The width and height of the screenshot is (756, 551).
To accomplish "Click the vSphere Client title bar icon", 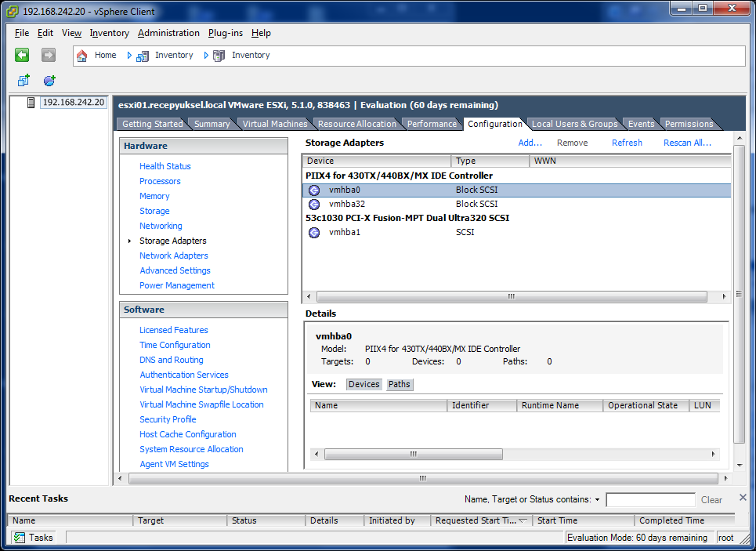I will click(x=13, y=11).
